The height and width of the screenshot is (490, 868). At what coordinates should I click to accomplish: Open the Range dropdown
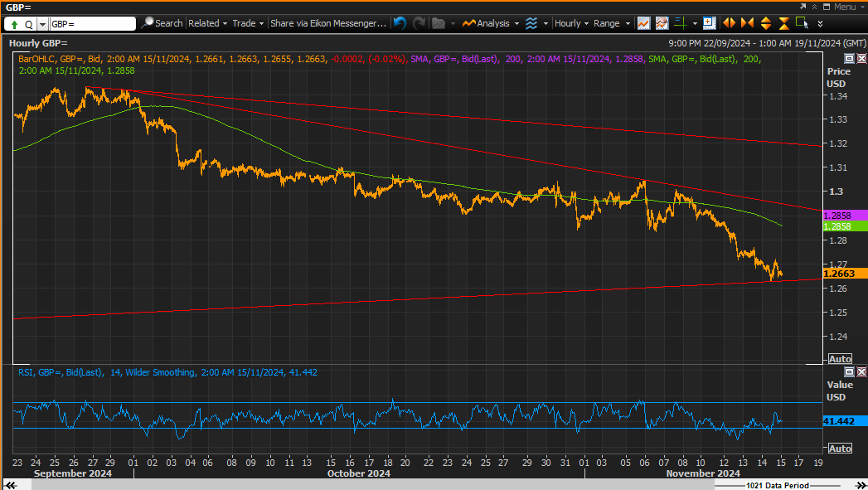[x=612, y=23]
